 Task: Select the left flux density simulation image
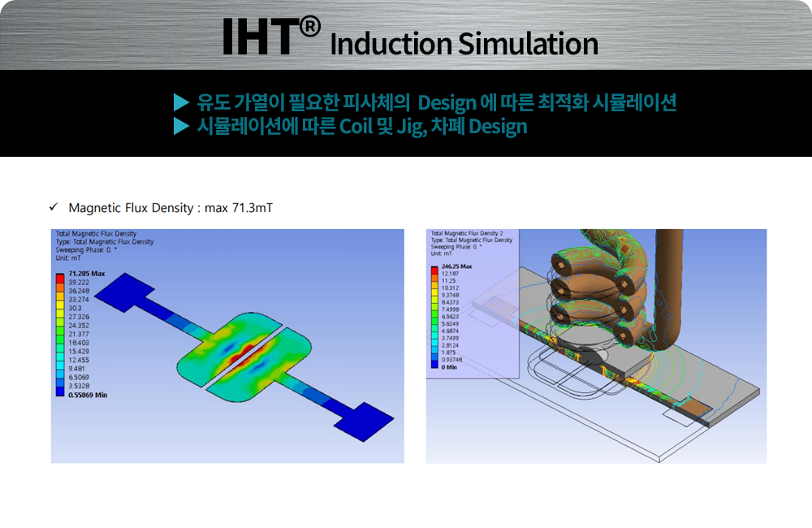[227, 346]
